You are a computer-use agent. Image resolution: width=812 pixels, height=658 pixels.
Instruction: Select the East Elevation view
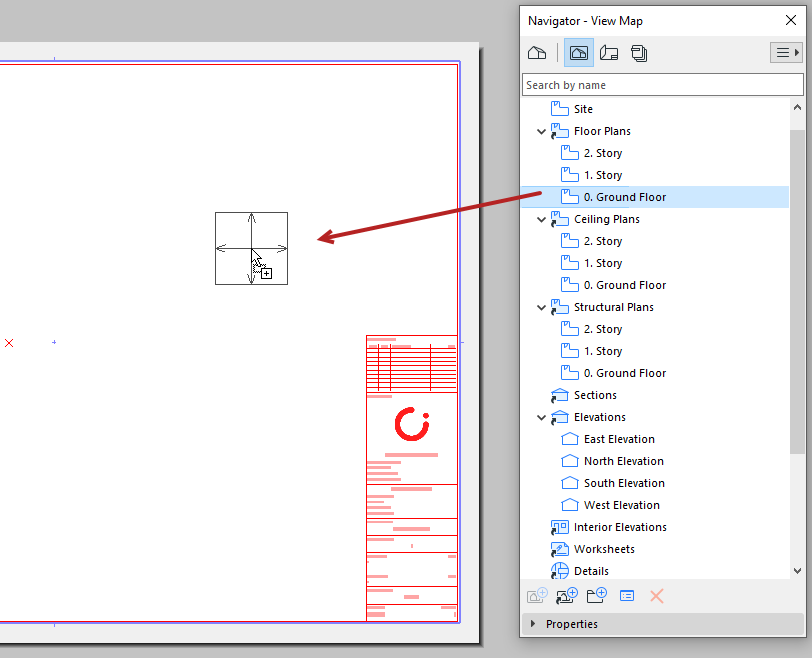coord(619,440)
